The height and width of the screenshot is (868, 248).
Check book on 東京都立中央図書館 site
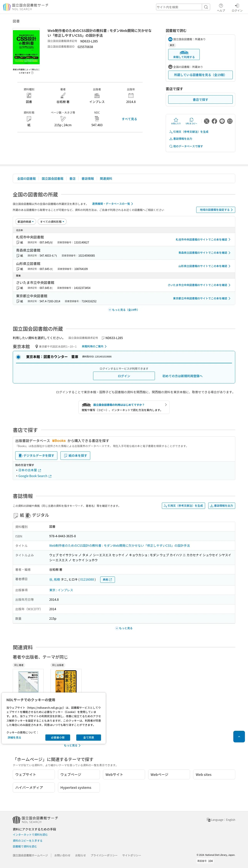202,299
